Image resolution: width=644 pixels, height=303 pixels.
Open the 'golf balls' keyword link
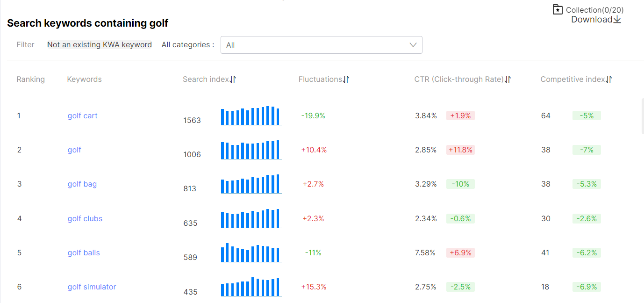point(84,252)
